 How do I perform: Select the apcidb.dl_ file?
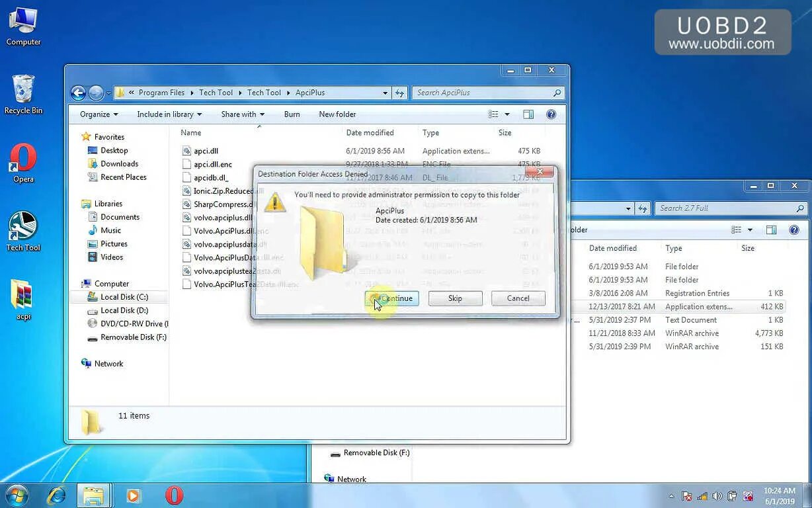pyautogui.click(x=211, y=178)
